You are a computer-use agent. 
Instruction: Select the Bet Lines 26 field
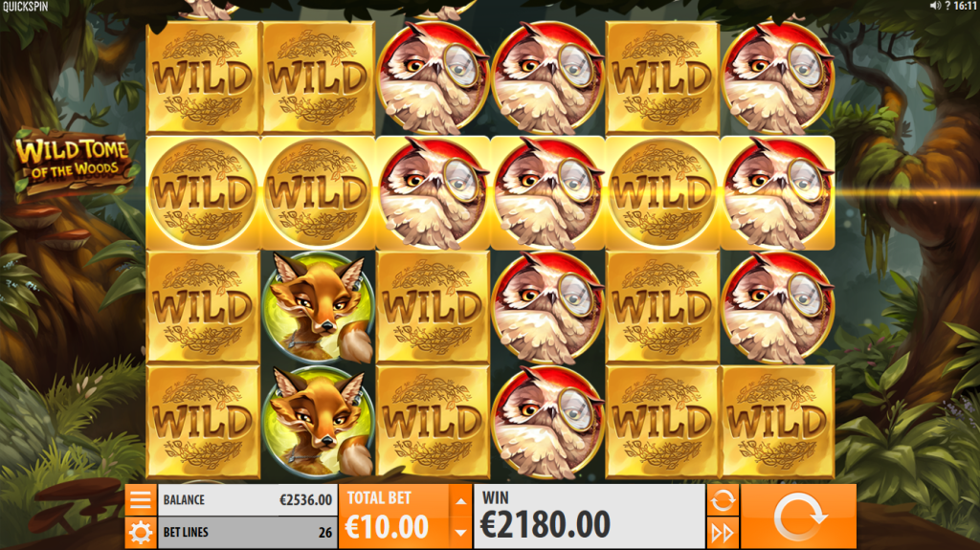pos(248,533)
